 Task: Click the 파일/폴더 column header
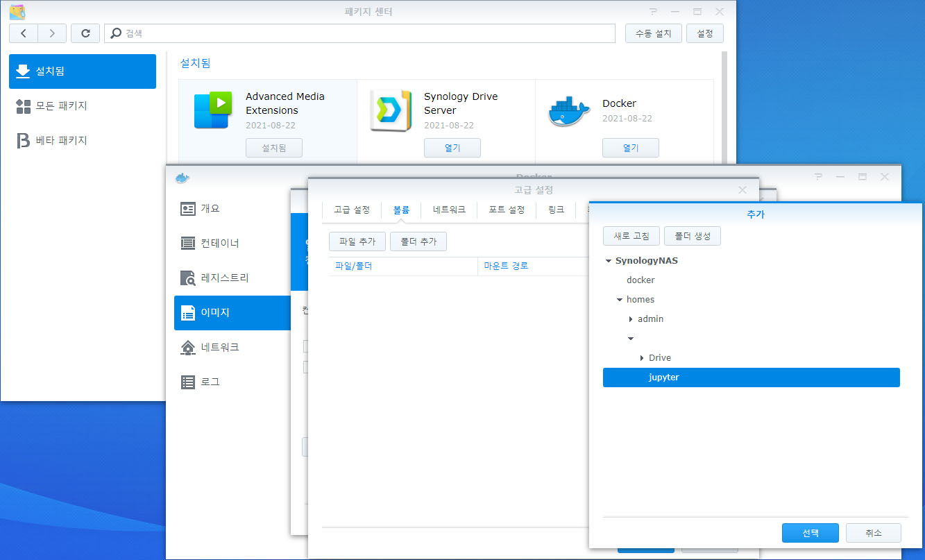402,266
